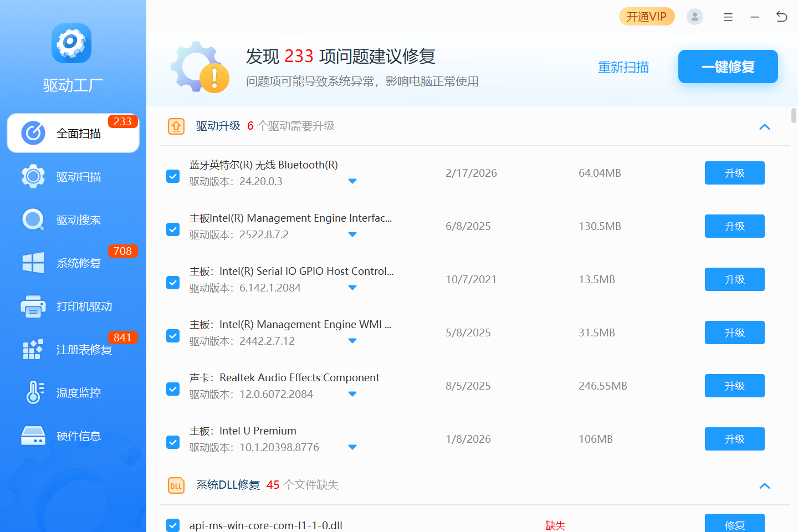The image size is (798, 532).
Task: Uncheck the Intel U Premium checkbox
Action: pos(173,442)
